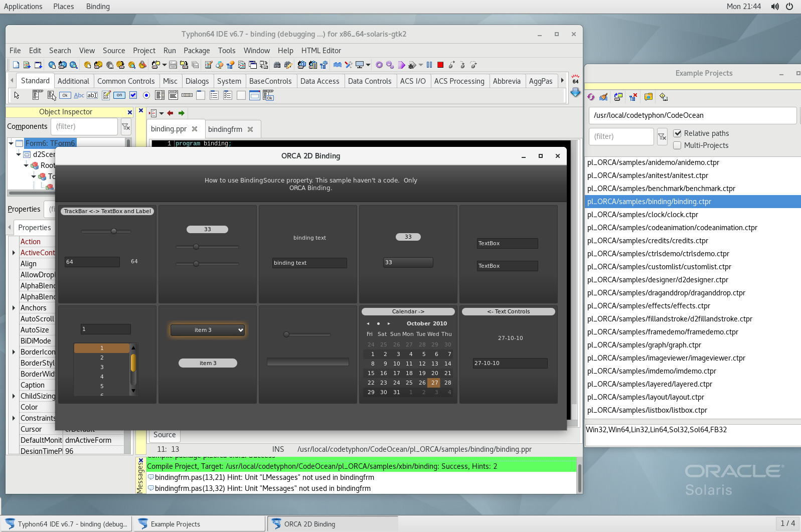Click the 'item 3' rounded button
The width and height of the screenshot is (801, 532).
click(208, 363)
